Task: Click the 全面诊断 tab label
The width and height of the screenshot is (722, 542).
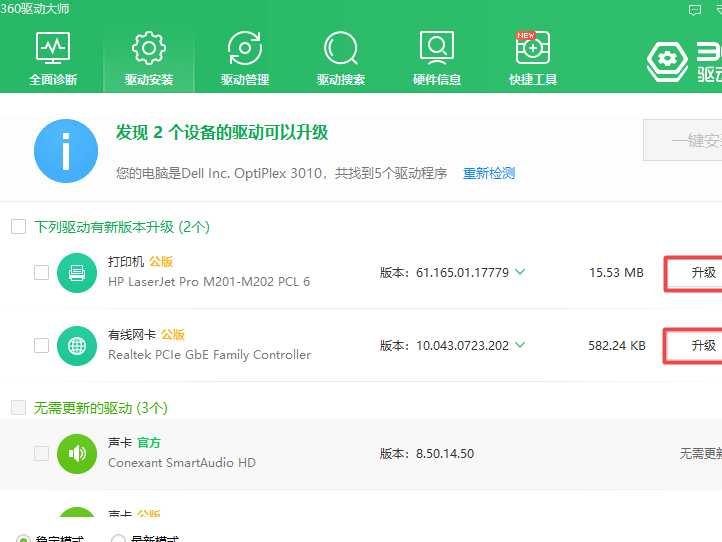Action: coord(53,80)
